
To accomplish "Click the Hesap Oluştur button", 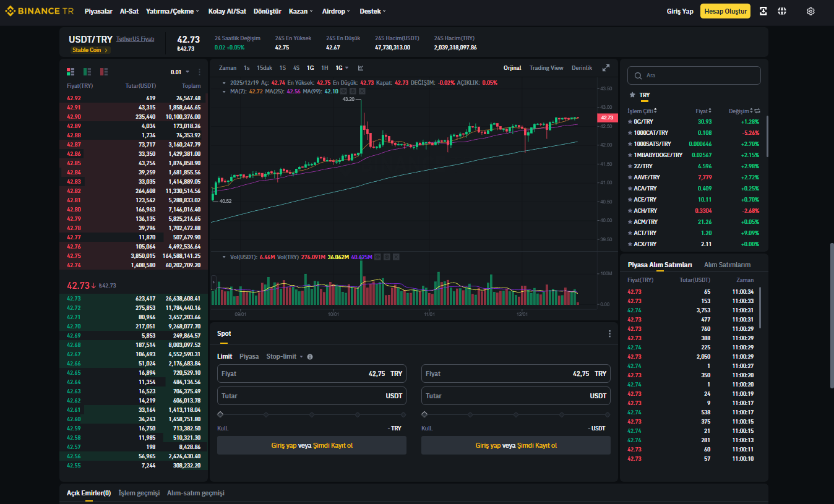I will [725, 11].
